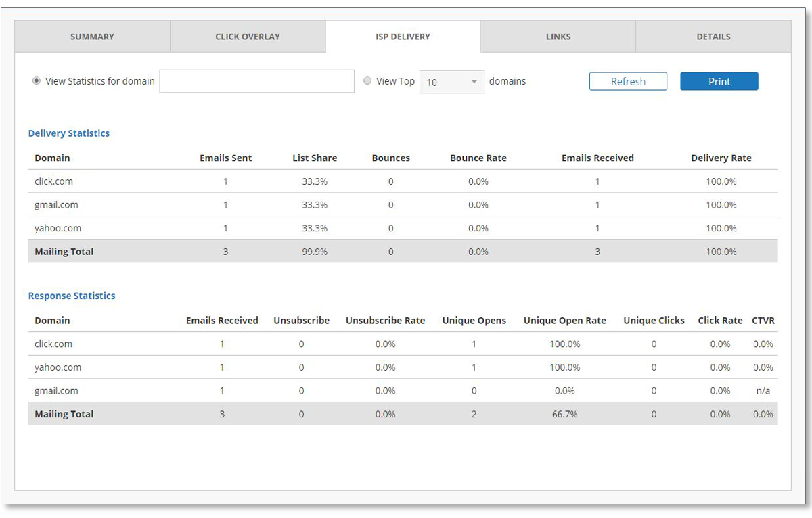Image resolution: width=812 pixels, height=518 pixels.
Task: Switch to the Summary tab
Action: click(x=92, y=37)
